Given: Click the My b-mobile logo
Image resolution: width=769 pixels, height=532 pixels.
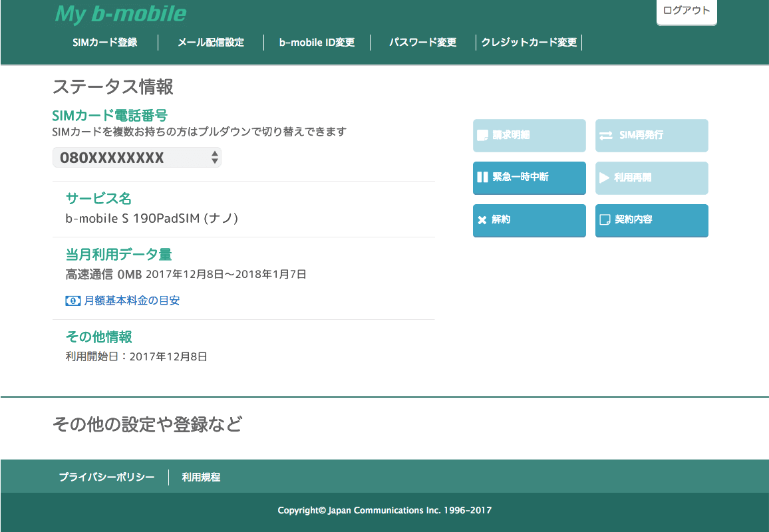Looking at the screenshot, I should tap(120, 14).
